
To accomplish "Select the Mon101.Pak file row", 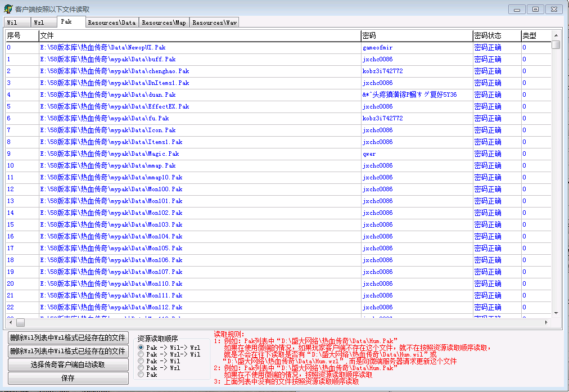I will pyautogui.click(x=278, y=201).
